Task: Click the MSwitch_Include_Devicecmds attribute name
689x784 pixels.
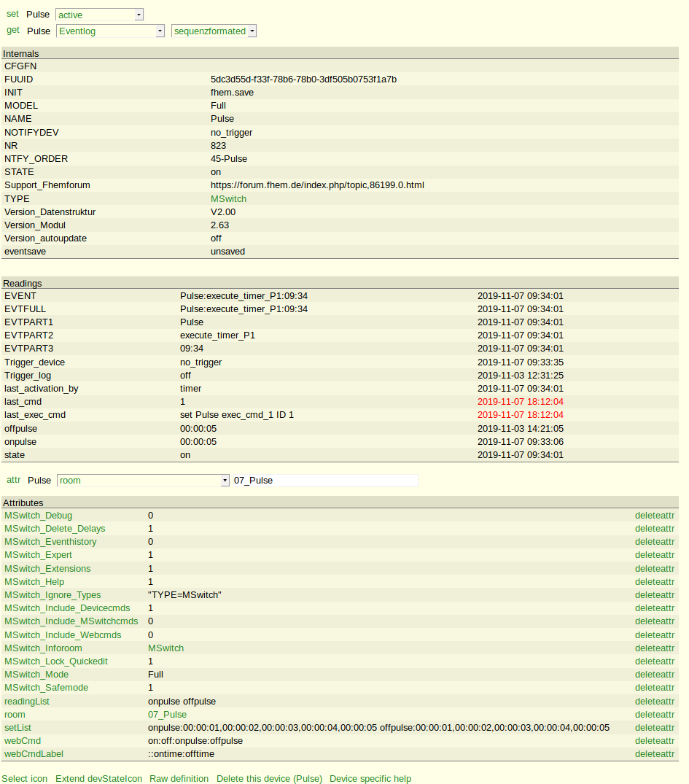Action: coord(68,608)
